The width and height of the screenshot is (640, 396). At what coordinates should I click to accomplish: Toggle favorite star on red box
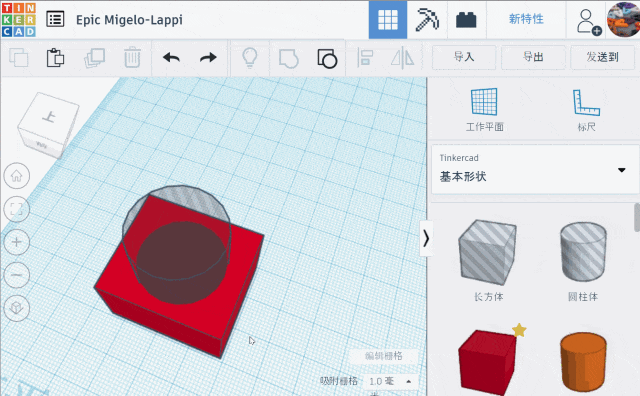click(519, 330)
